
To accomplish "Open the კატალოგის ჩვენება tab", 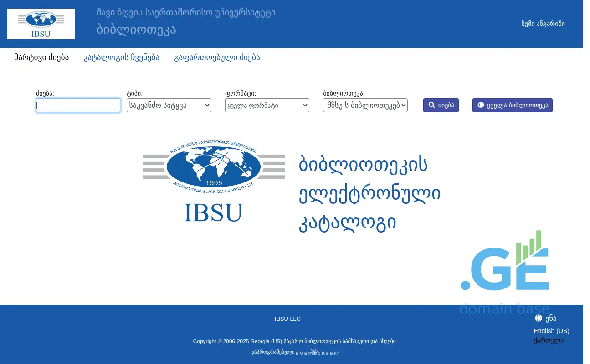I will tap(122, 57).
